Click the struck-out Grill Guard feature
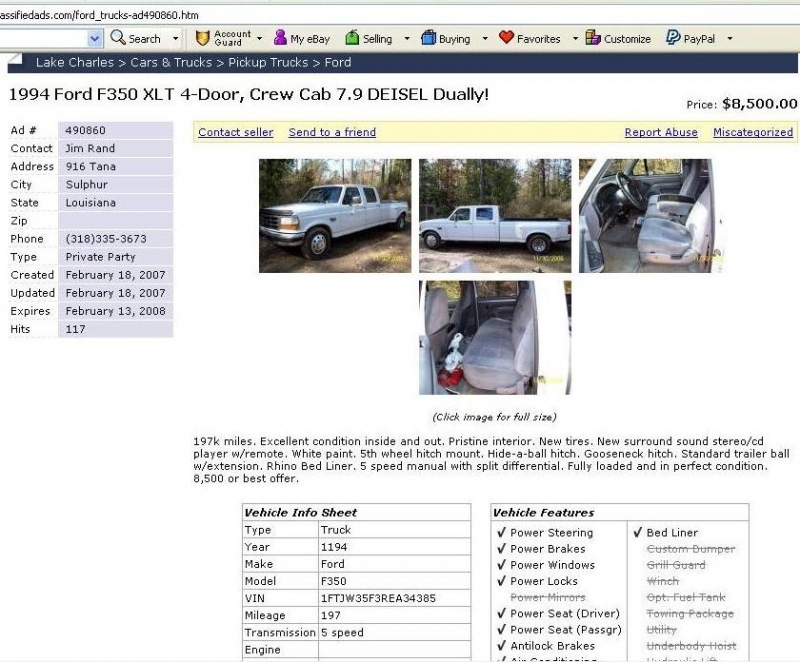Image resolution: width=800 pixels, height=662 pixels. [676, 565]
